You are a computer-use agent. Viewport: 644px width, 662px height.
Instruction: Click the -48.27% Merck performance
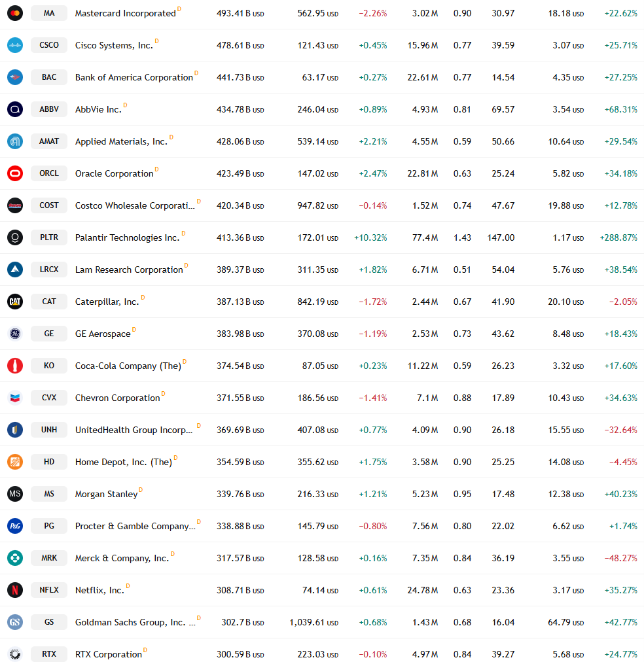coord(620,558)
